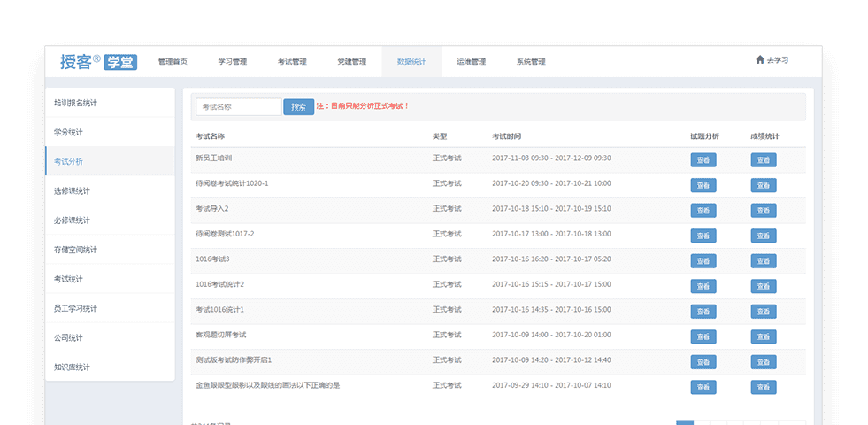Click exam name 1016考试3
The image size is (868, 425).
pyautogui.click(x=212, y=259)
